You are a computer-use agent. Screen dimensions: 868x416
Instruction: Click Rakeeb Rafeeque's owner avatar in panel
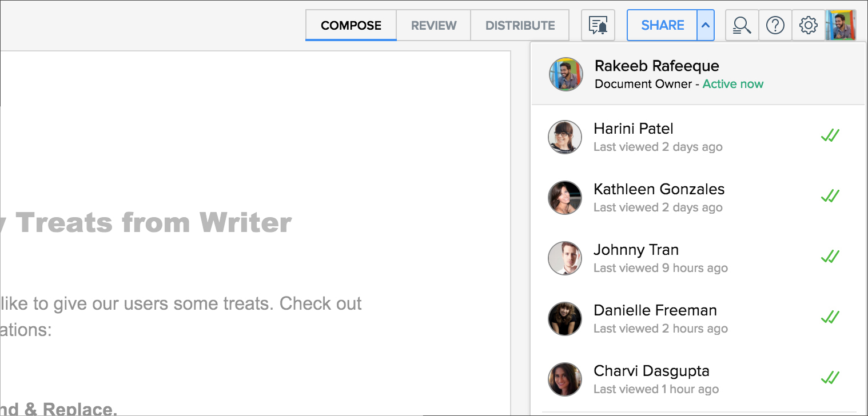(x=566, y=74)
